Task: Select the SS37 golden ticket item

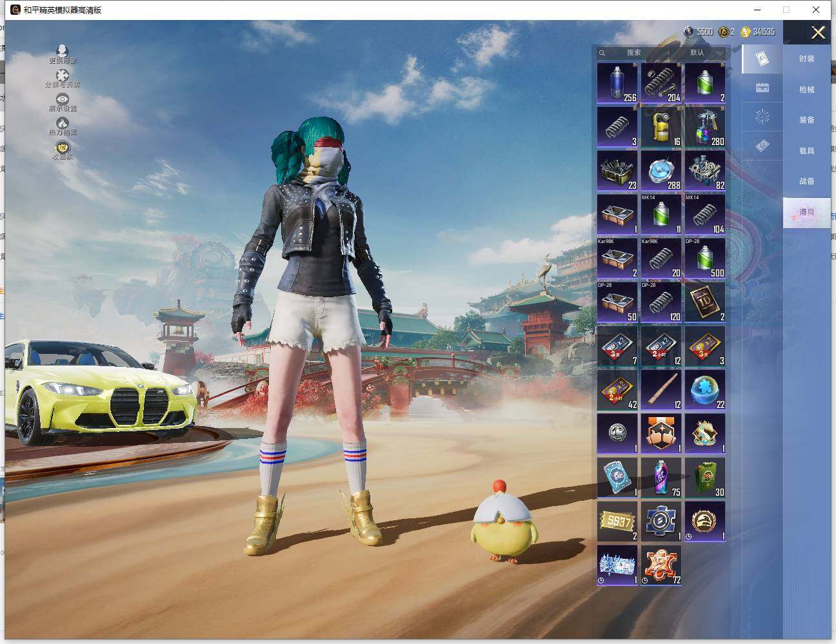Action: [617, 521]
